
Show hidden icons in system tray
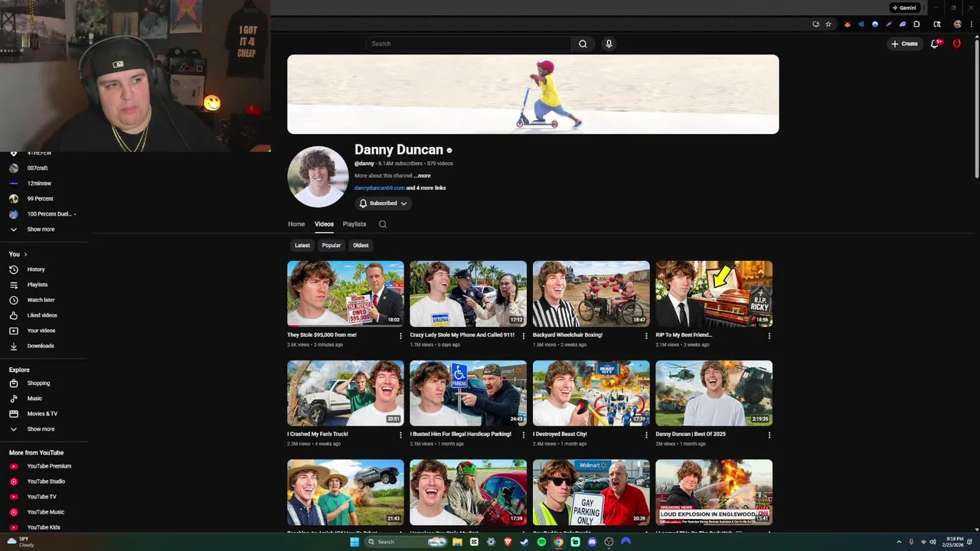click(x=900, y=542)
